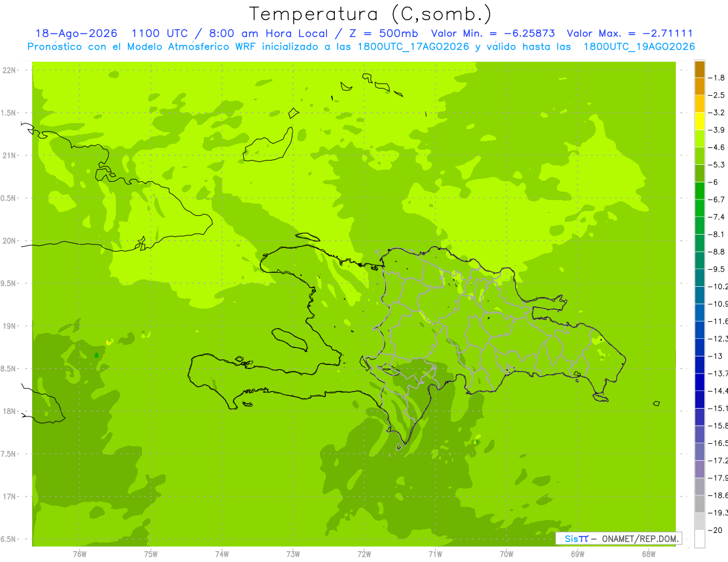Click the "19N" latitude label
The height and width of the screenshot is (562, 728).
(x=10, y=326)
